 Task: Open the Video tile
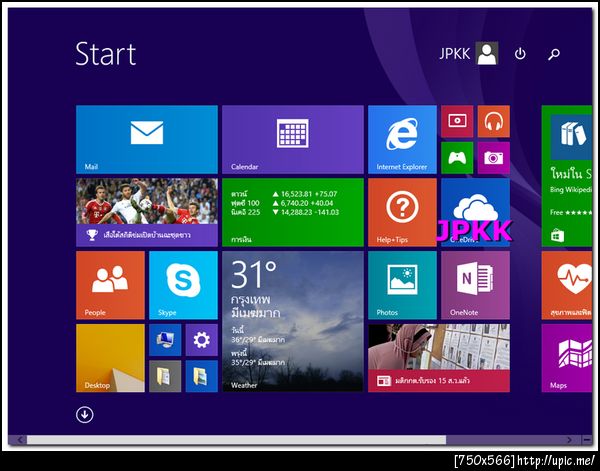(x=457, y=121)
